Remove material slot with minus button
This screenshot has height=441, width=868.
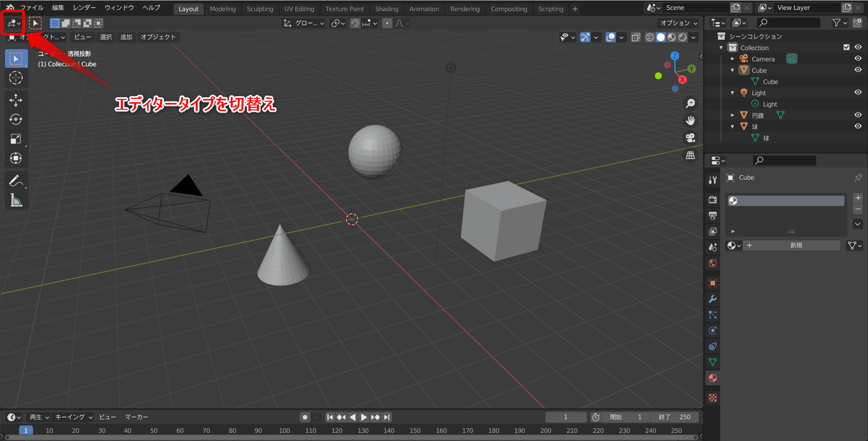[858, 210]
